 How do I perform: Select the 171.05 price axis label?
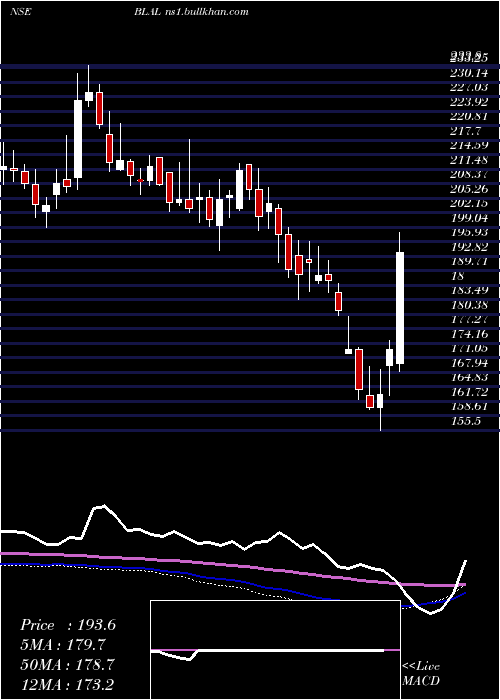pyautogui.click(x=469, y=348)
